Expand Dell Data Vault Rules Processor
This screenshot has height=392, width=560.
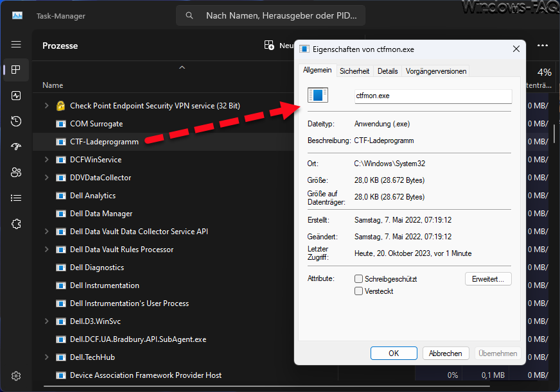pos(46,249)
